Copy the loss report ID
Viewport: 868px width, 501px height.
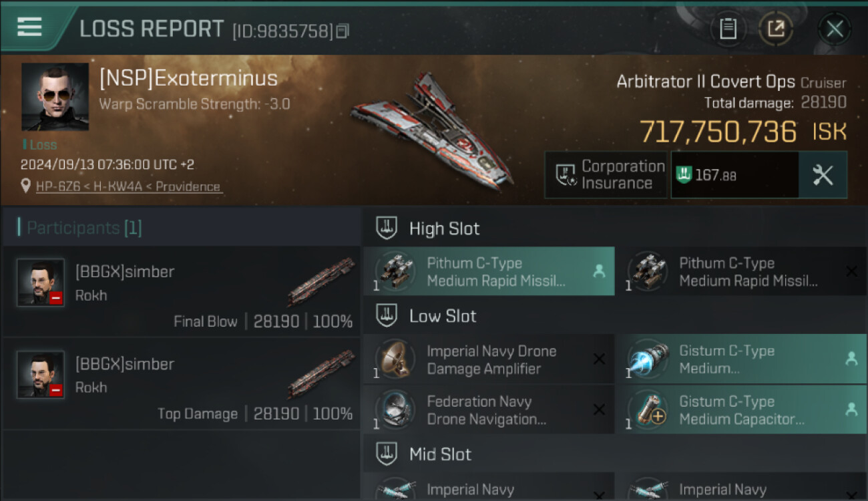coord(343,31)
